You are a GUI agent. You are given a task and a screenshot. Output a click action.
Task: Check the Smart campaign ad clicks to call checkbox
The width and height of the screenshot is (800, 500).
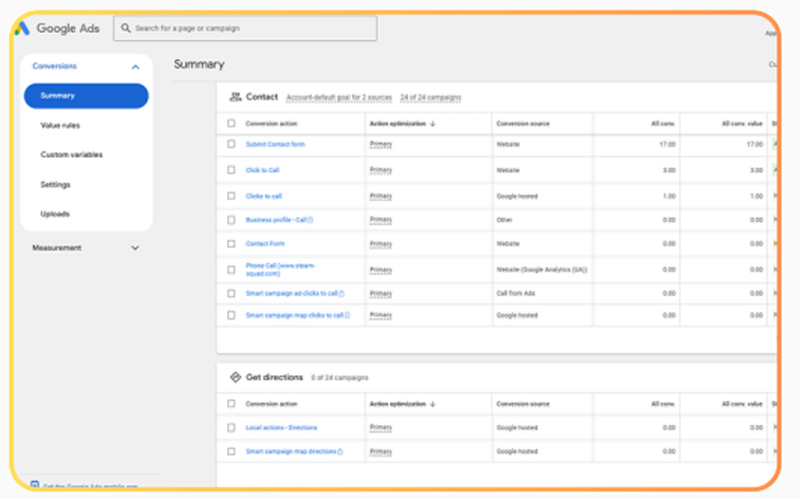tap(231, 293)
